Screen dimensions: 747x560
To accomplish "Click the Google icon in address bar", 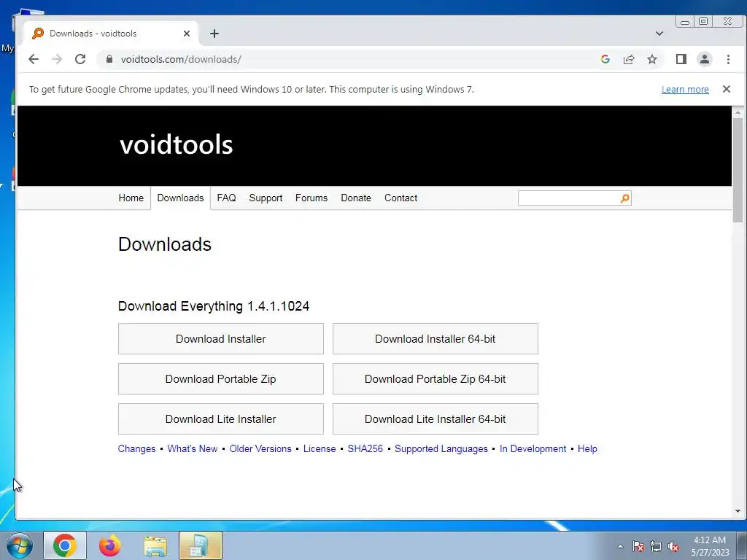I will coord(605,59).
